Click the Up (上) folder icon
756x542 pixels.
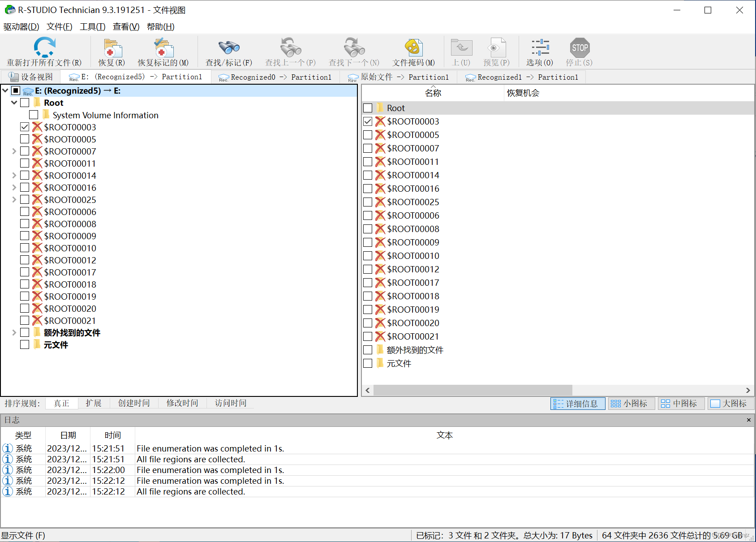461,47
